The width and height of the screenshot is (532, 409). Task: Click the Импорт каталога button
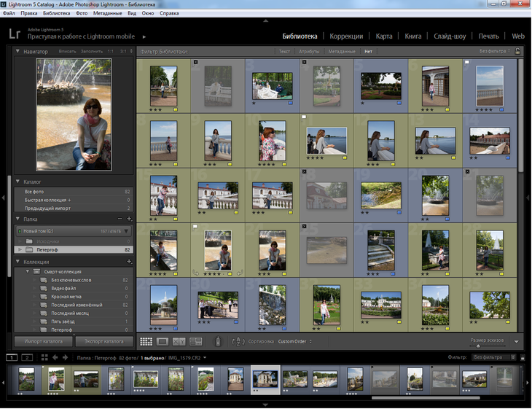click(x=45, y=341)
